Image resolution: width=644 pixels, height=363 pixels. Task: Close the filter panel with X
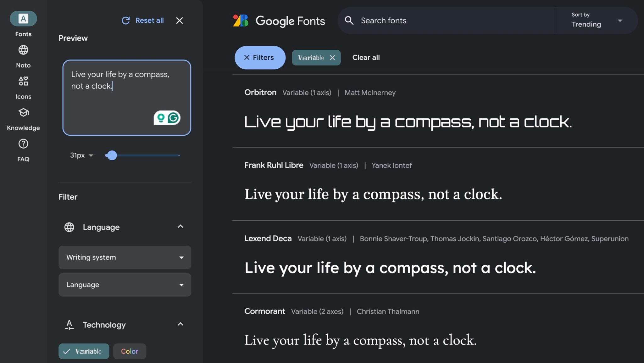pyautogui.click(x=179, y=20)
